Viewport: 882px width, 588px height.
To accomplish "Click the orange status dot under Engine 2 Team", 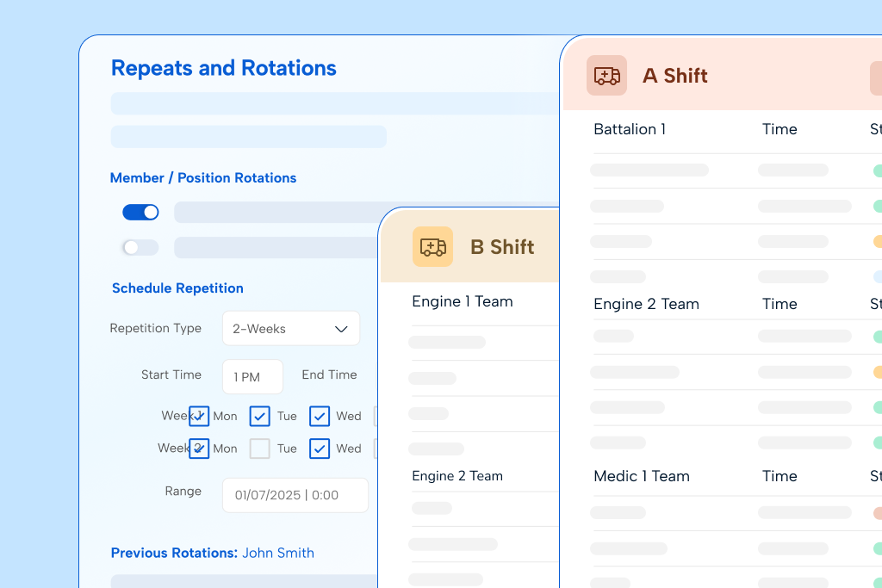I will pyautogui.click(x=877, y=372).
